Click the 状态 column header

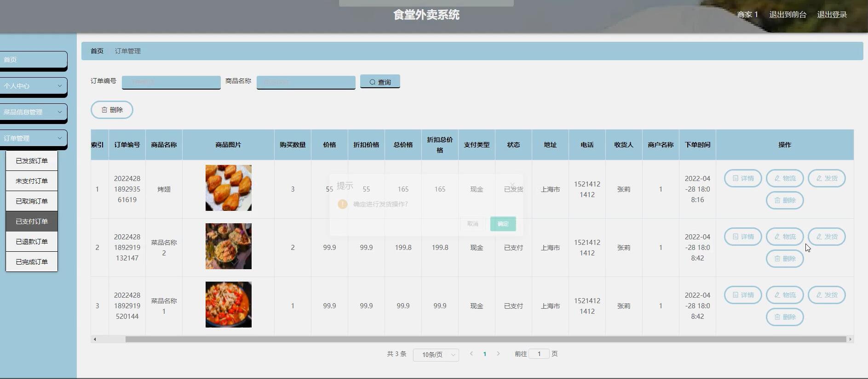coord(513,145)
